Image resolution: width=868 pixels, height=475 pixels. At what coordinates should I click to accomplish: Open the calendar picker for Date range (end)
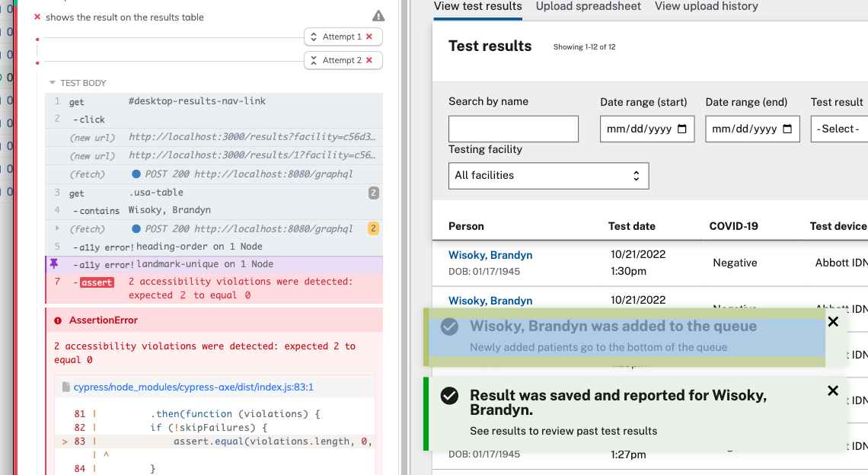coord(787,129)
